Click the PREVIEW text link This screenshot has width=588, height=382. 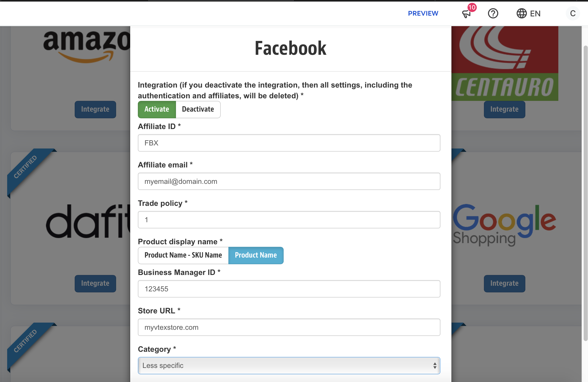click(423, 13)
